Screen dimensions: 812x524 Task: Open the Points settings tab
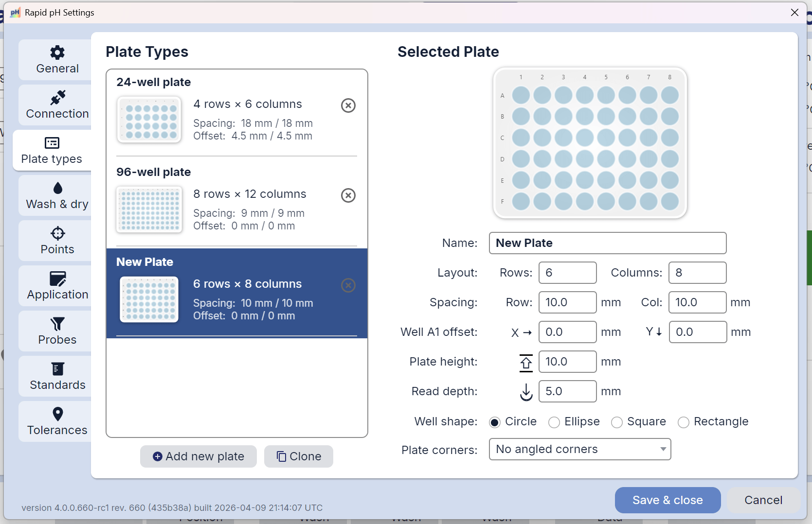(x=57, y=241)
